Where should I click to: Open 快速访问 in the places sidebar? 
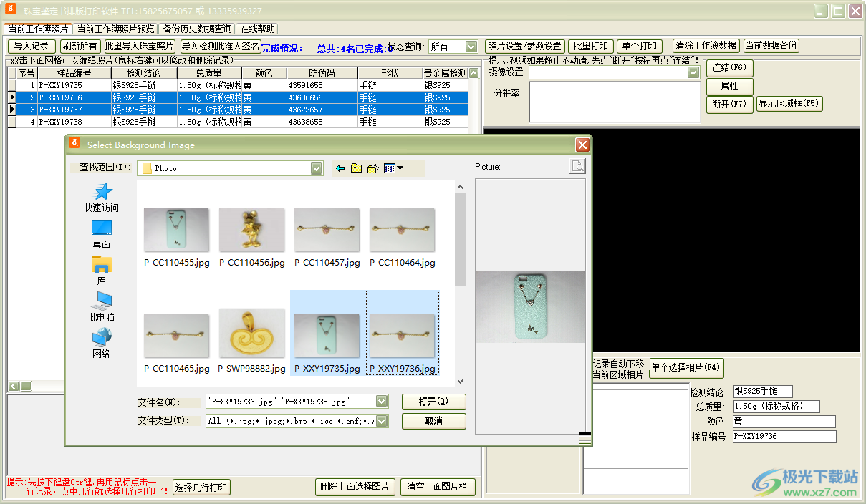(x=102, y=198)
